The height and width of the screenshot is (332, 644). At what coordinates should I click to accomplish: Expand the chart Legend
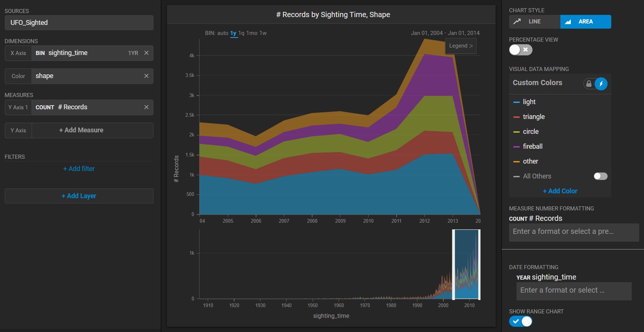coord(461,46)
